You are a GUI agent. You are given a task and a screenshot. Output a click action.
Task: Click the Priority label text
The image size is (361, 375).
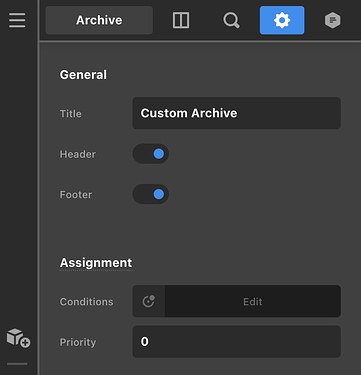(78, 342)
